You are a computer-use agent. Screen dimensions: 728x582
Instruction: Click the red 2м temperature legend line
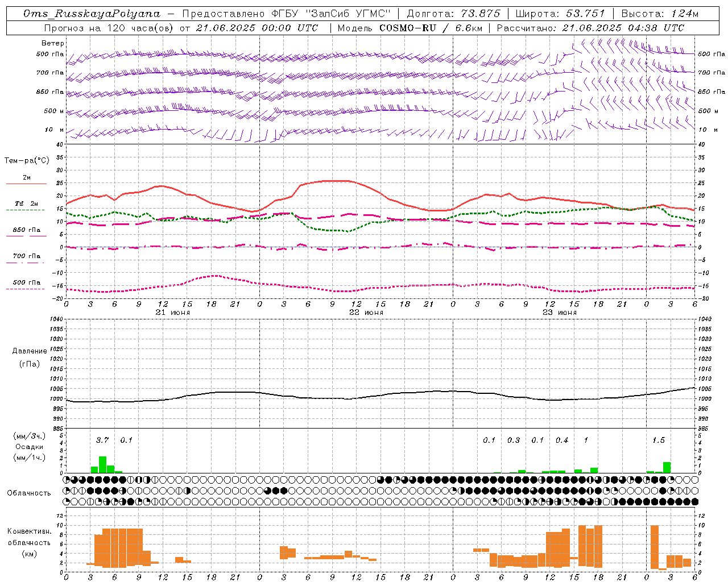point(26,184)
